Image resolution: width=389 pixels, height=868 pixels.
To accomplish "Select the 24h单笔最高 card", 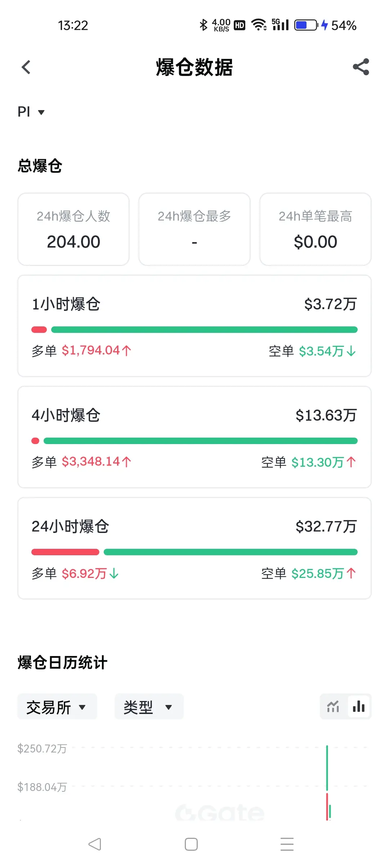I will tap(316, 229).
